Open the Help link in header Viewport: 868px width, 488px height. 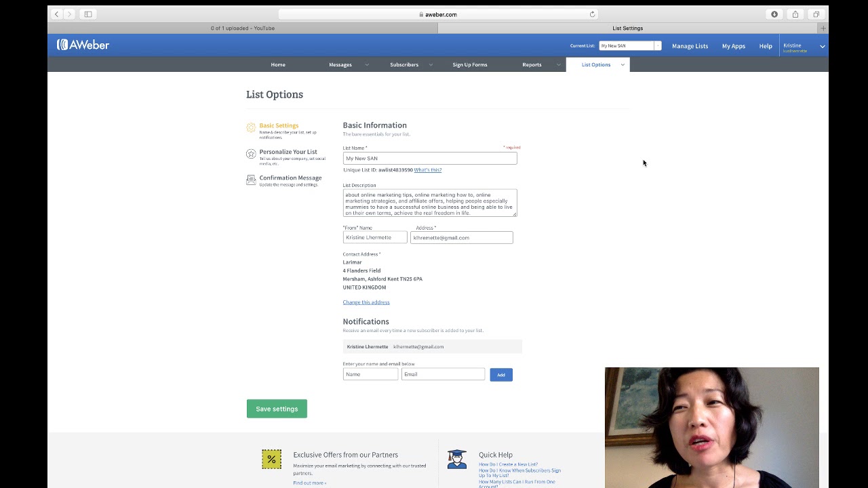[x=766, y=46]
